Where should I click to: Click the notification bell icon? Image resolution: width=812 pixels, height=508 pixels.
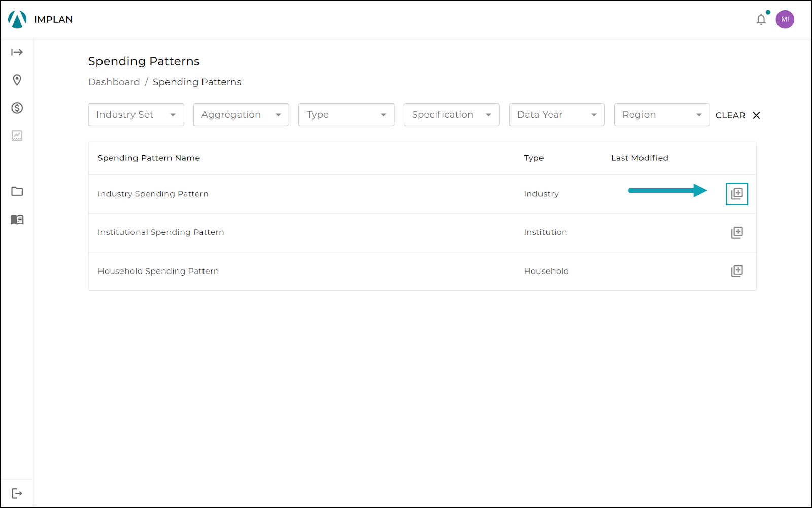[761, 19]
